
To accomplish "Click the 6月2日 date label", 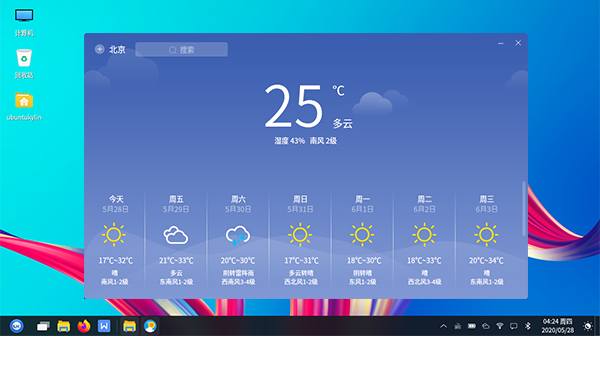I will (424, 209).
